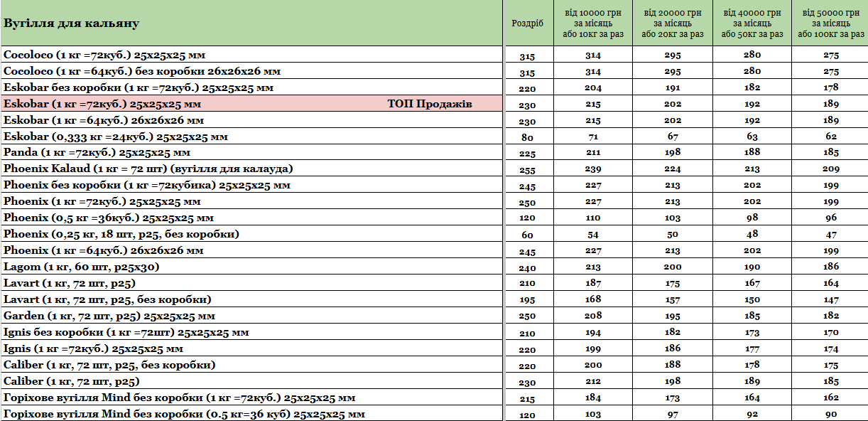
Task: Select value 96 in Phoenix 0,5 кг row
Action: click(x=831, y=218)
